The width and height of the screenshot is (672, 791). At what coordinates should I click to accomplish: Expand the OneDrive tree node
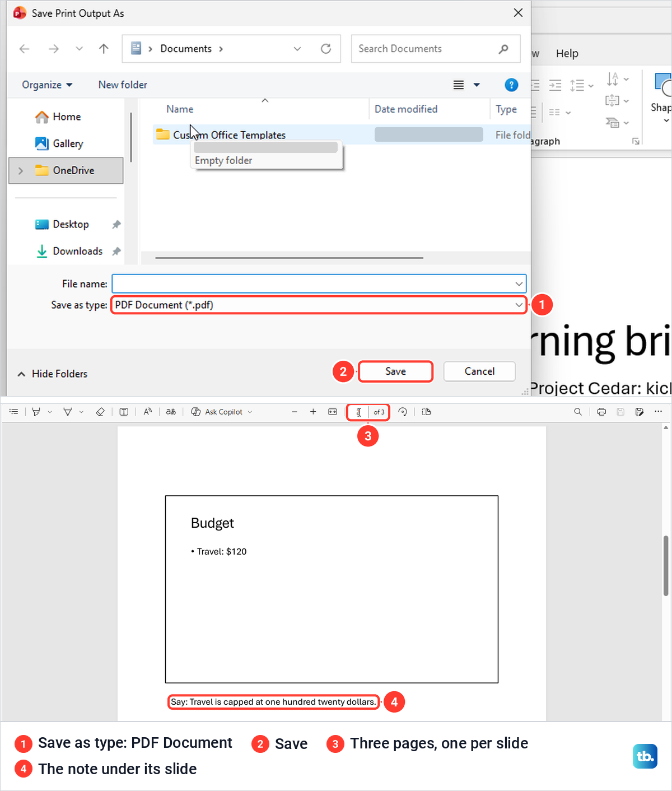21,170
